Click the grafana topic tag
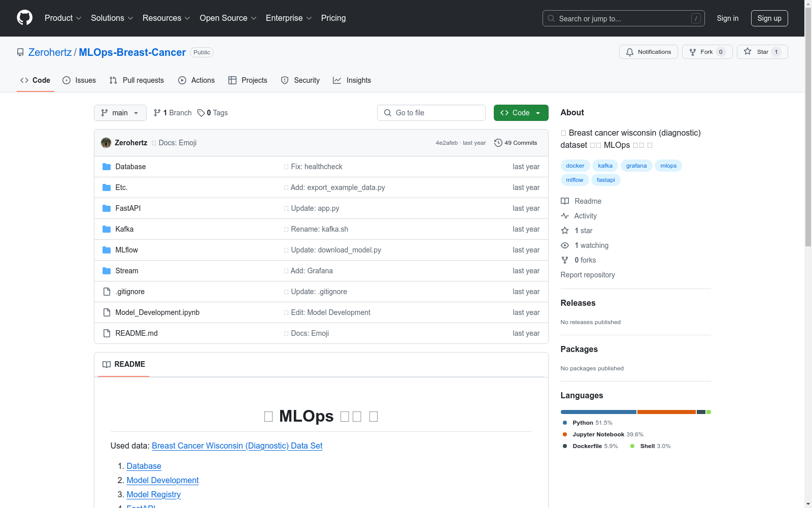 coord(636,166)
